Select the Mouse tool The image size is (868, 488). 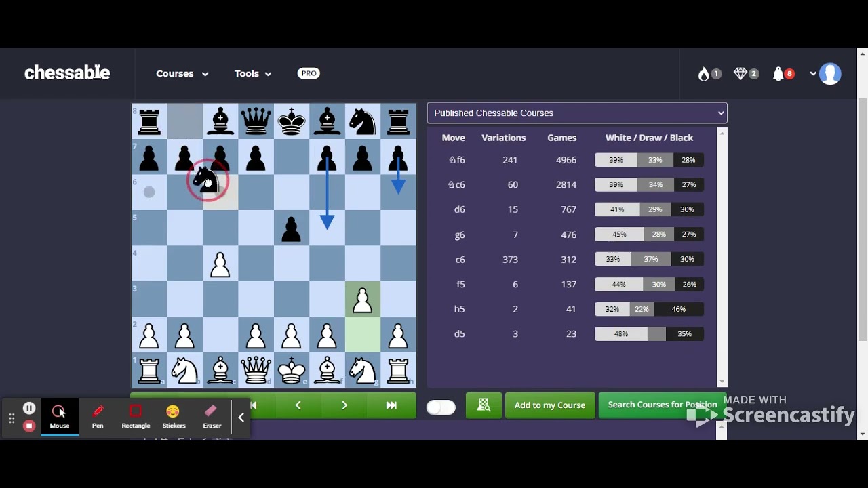[x=59, y=416]
